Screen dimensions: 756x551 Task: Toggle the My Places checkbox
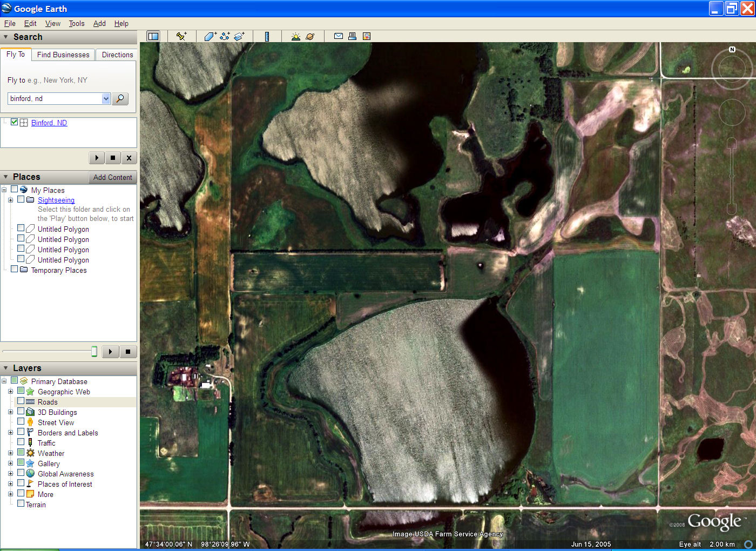[x=14, y=190]
